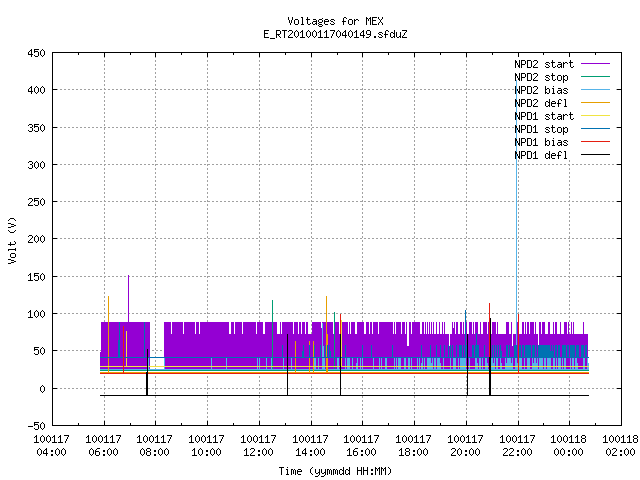The image size is (640, 480).
Task: Select the 'NPD1 defl' legend label
Action: tap(541, 156)
